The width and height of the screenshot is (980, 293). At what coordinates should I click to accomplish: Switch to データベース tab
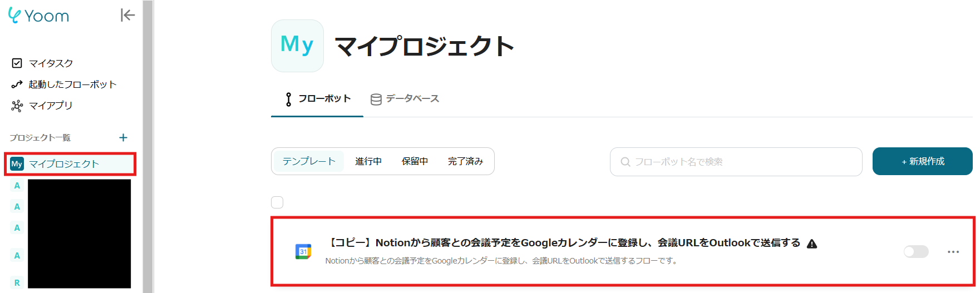coord(405,99)
